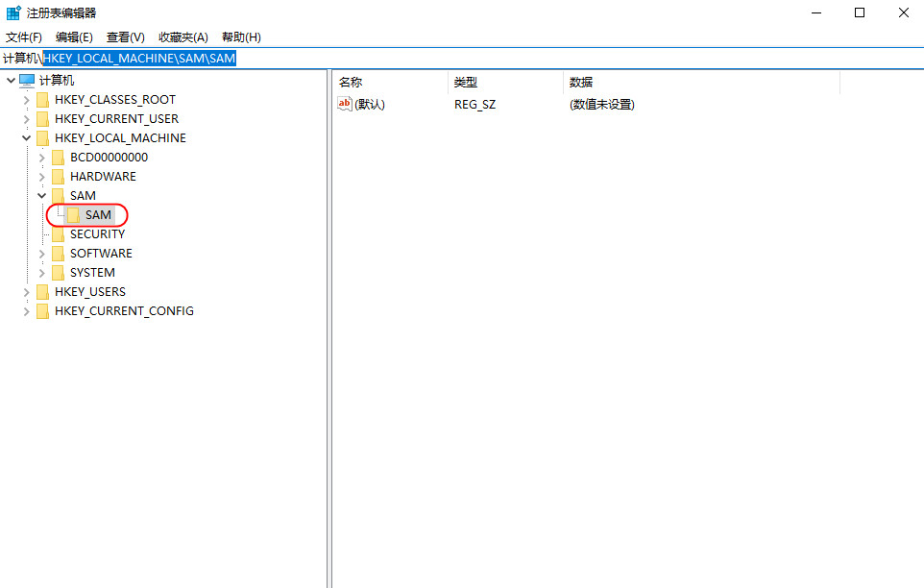This screenshot has width=924, height=588.
Task: Open the 收藏夹 menu
Action: click(182, 37)
